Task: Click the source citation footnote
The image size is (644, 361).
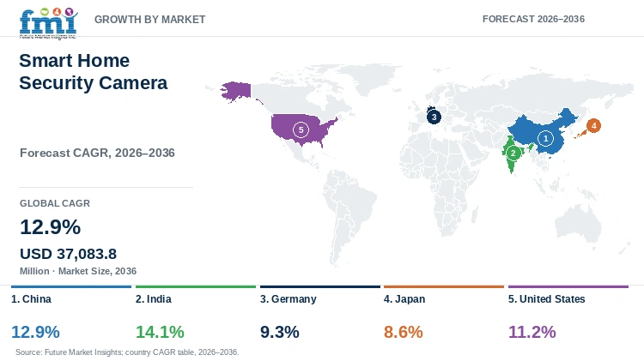Action: (x=127, y=352)
